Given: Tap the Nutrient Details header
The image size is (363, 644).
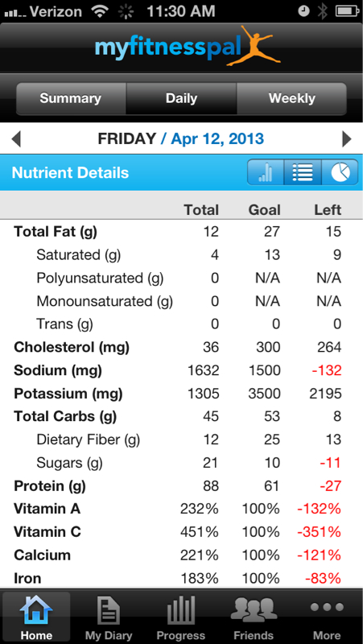Looking at the screenshot, I should [x=70, y=172].
